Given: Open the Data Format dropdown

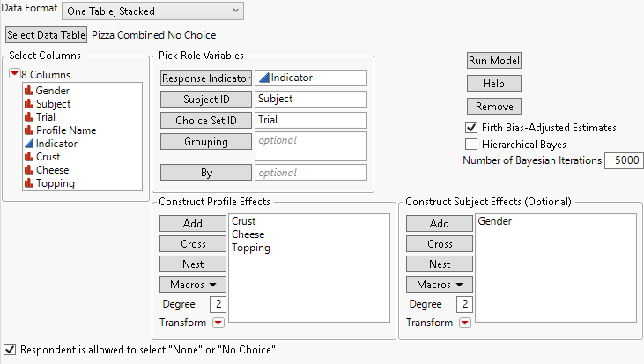Looking at the screenshot, I should click(x=152, y=11).
